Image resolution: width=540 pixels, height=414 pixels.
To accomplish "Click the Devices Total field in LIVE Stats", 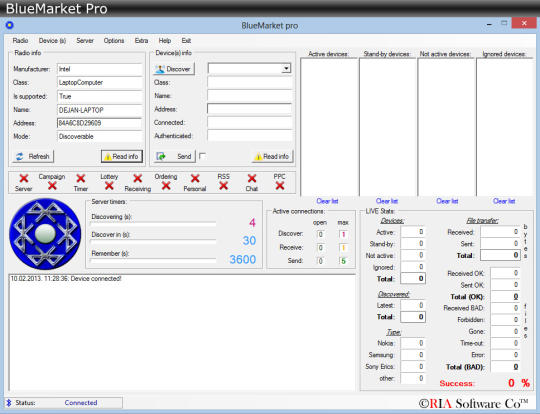I will [413, 279].
